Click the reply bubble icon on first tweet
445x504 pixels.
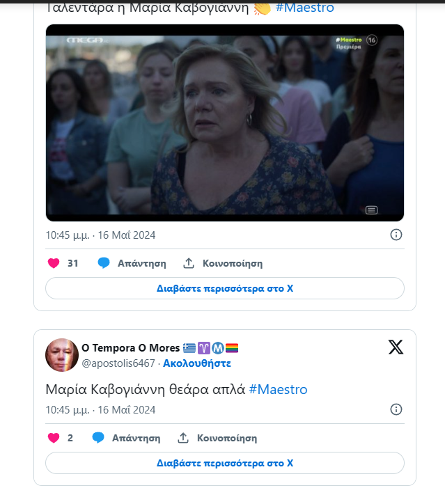[104, 263]
